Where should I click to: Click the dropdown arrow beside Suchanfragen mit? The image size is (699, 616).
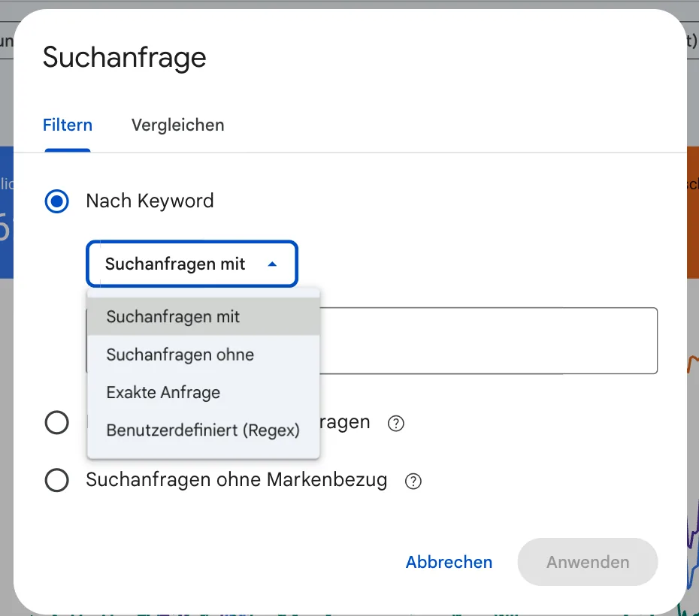point(272,264)
